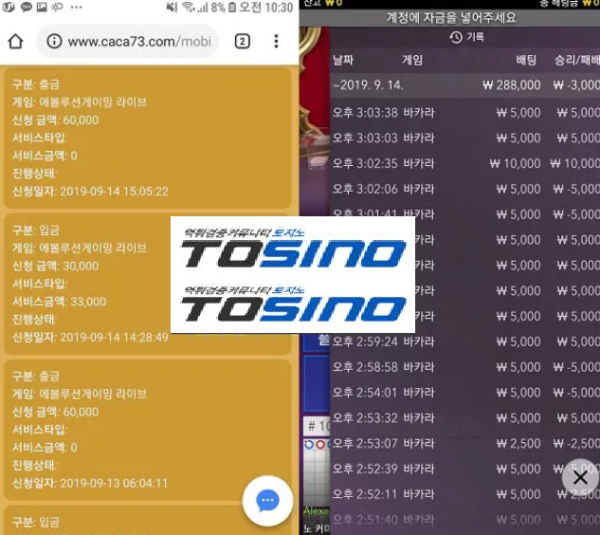
Task: Click the clock history icon next to 기록
Action: [x=455, y=37]
